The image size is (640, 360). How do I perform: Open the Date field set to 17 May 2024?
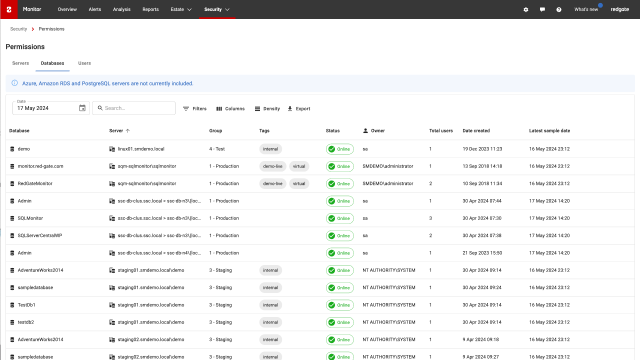[x=51, y=108]
